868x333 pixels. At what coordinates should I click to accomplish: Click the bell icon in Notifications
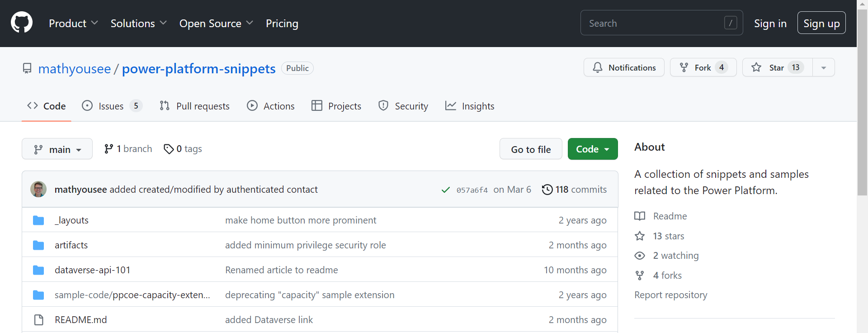[x=598, y=67]
